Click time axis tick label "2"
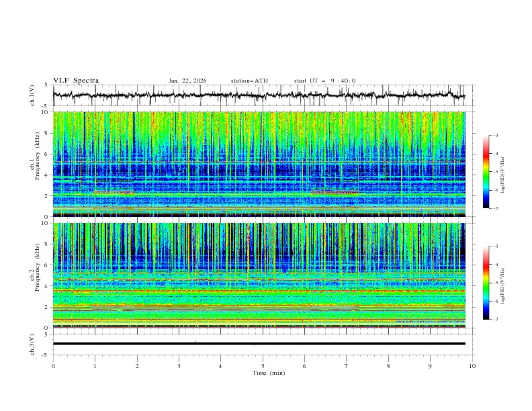 [137, 366]
